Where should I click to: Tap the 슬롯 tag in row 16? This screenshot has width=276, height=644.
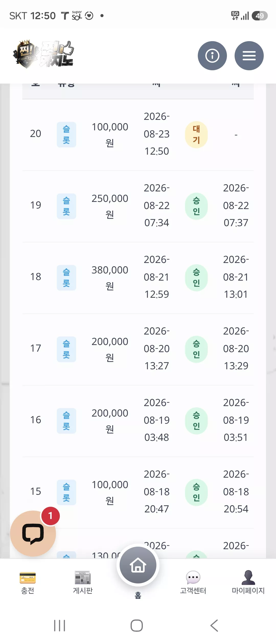pyautogui.click(x=66, y=421)
